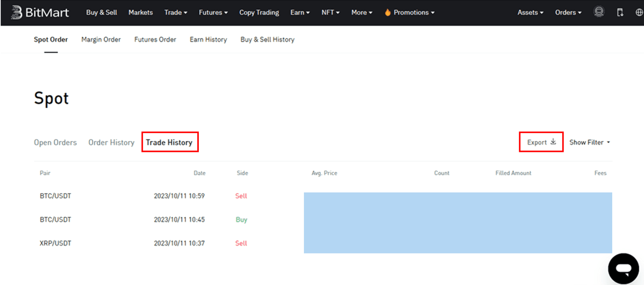Click the Markets navigation link
The width and height of the screenshot is (644, 285).
coord(140,12)
